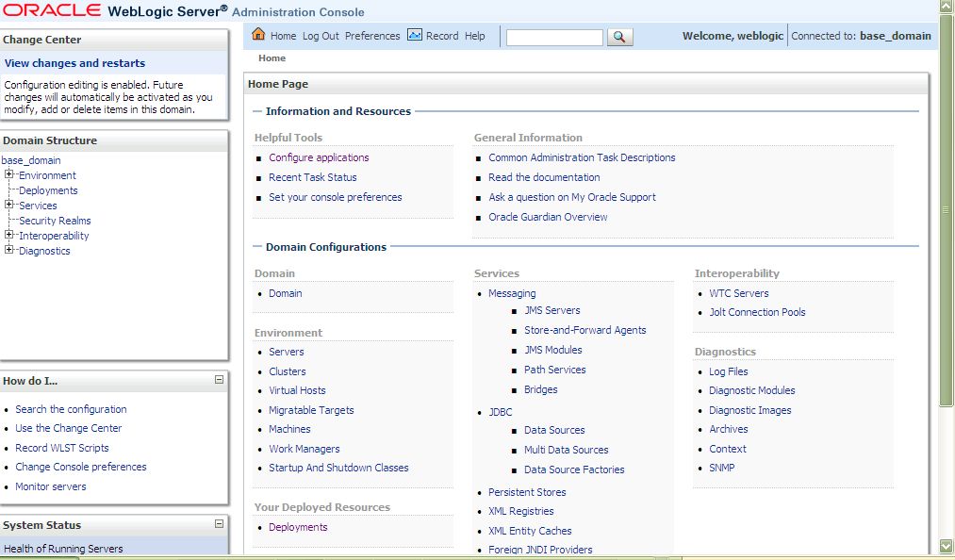
Task: Open Diagnostic Images link
Action: pyautogui.click(x=750, y=411)
